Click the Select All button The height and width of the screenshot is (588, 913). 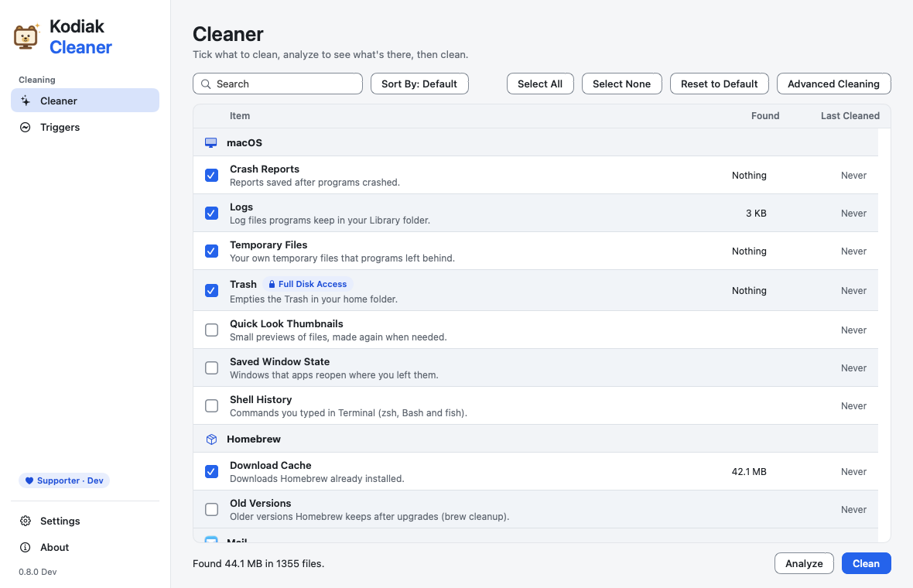click(x=540, y=84)
